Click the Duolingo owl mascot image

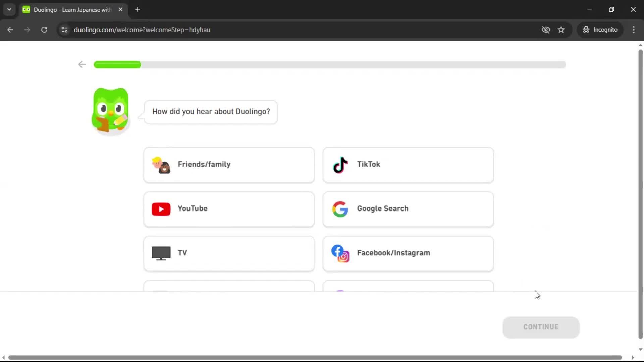tap(110, 111)
